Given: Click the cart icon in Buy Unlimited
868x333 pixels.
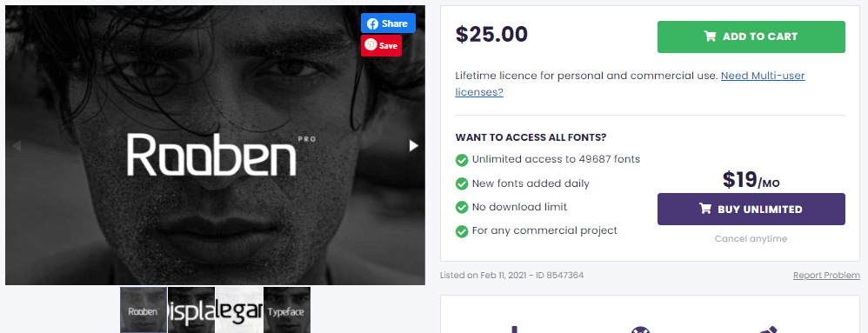Looking at the screenshot, I should [x=705, y=209].
